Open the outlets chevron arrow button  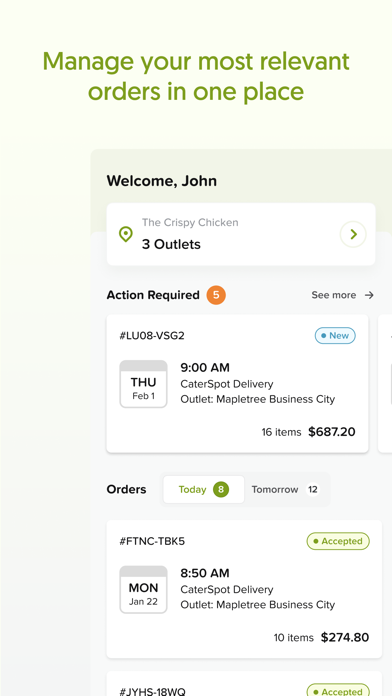click(353, 234)
